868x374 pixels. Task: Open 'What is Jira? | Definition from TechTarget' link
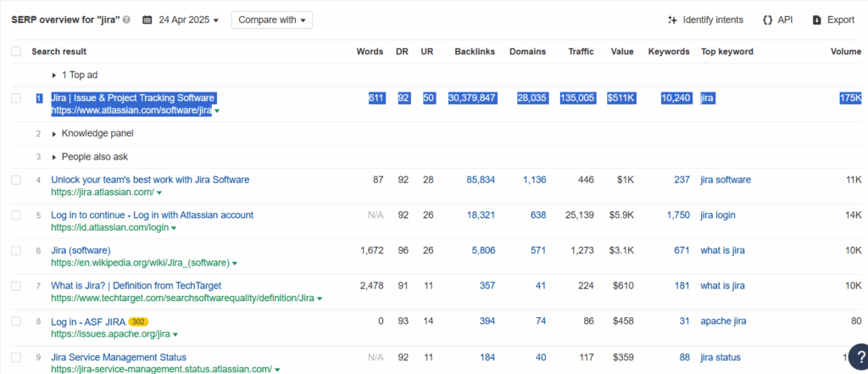pos(136,285)
